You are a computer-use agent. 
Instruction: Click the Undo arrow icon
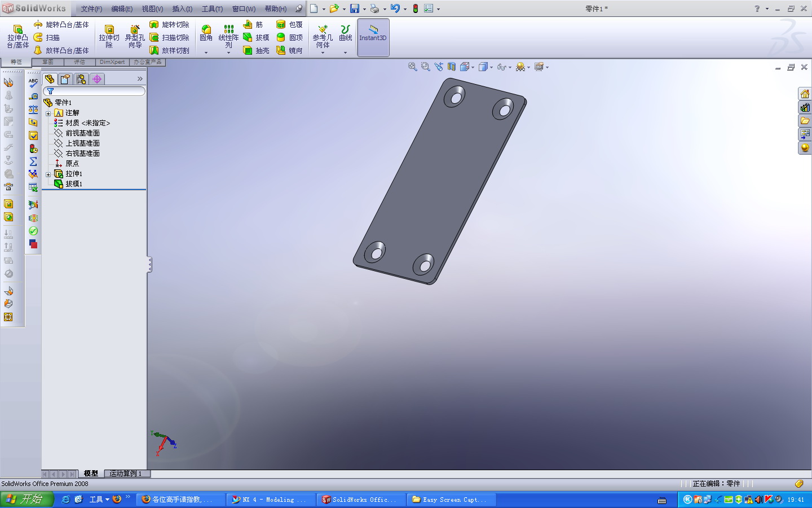395,8
